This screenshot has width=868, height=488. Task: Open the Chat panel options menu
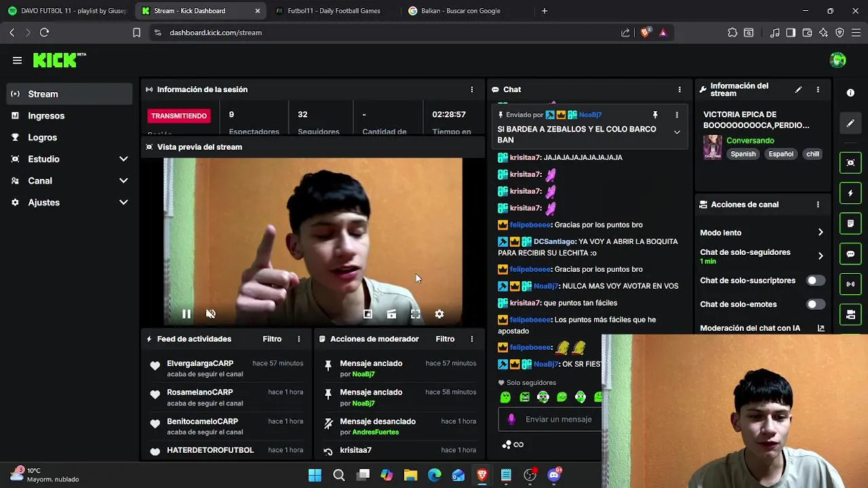pyautogui.click(x=679, y=89)
